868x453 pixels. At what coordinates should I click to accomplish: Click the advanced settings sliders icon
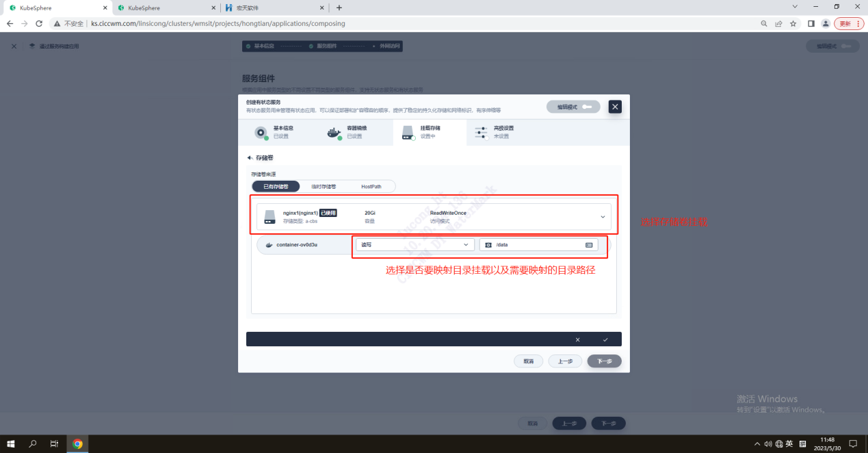(x=481, y=132)
